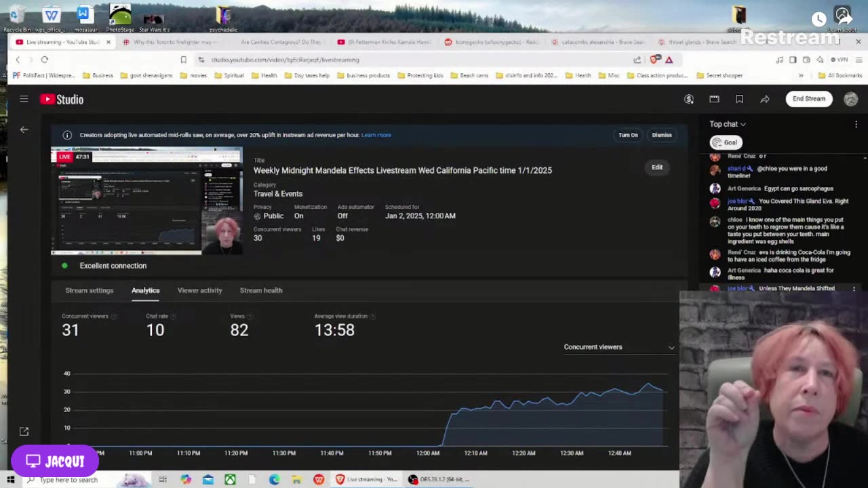Switch to the Toronto firefighter browser tab

pyautogui.click(x=170, y=42)
